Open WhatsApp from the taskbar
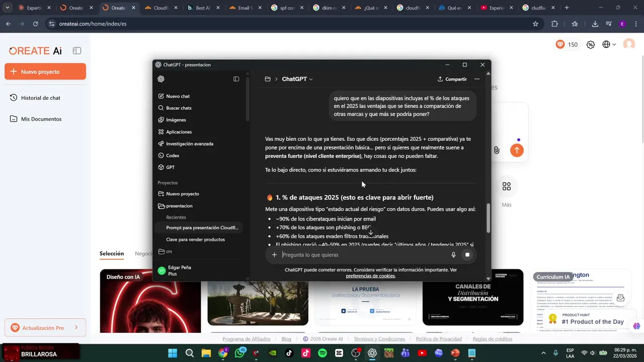Viewport: 644px width, 362px height. coord(239,353)
